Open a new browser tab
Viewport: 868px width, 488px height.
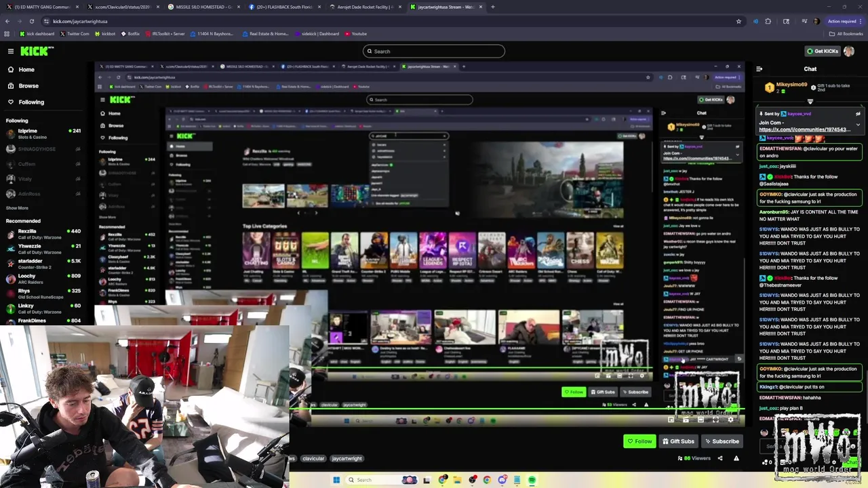tap(493, 7)
